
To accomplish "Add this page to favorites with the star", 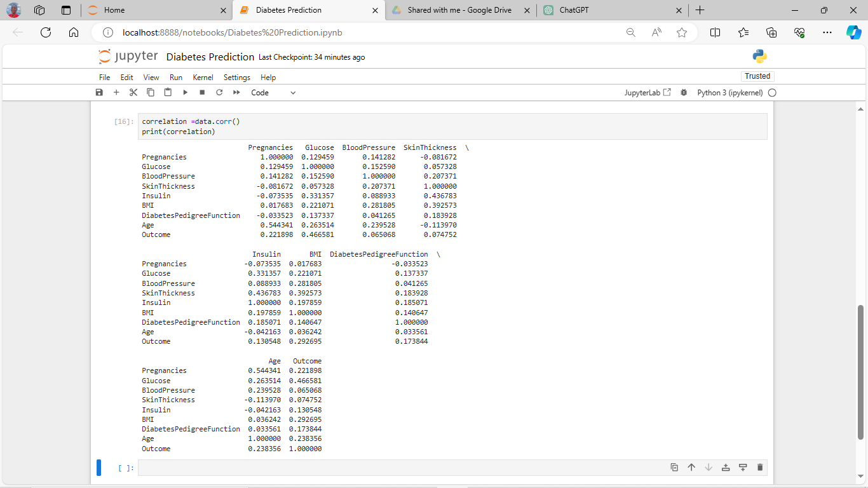I will click(682, 32).
